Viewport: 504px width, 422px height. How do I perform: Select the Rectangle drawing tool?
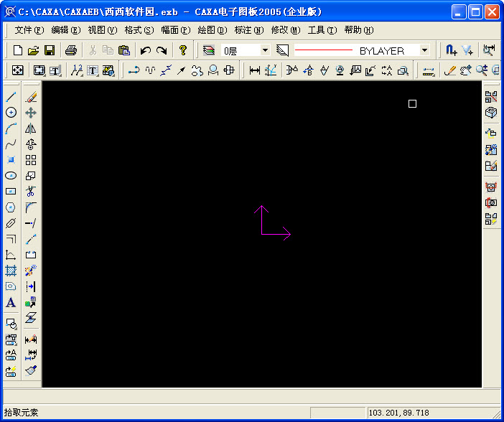click(11, 192)
